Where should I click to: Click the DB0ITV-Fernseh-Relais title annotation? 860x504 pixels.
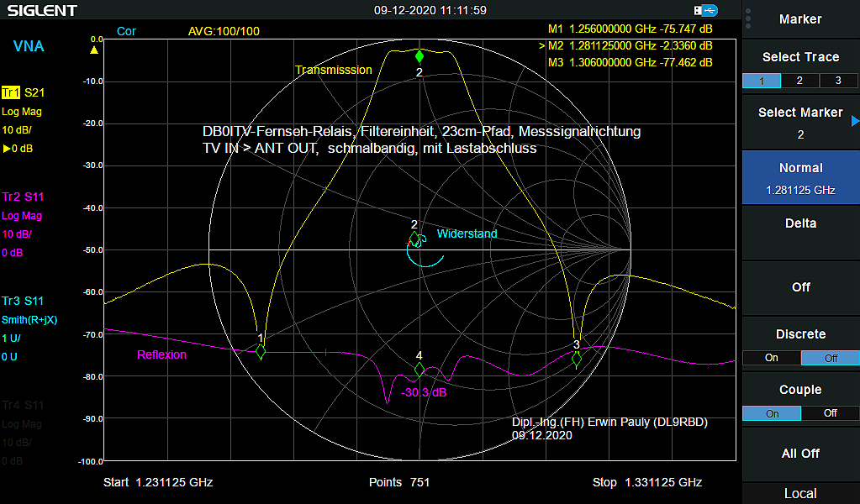[x=422, y=139]
